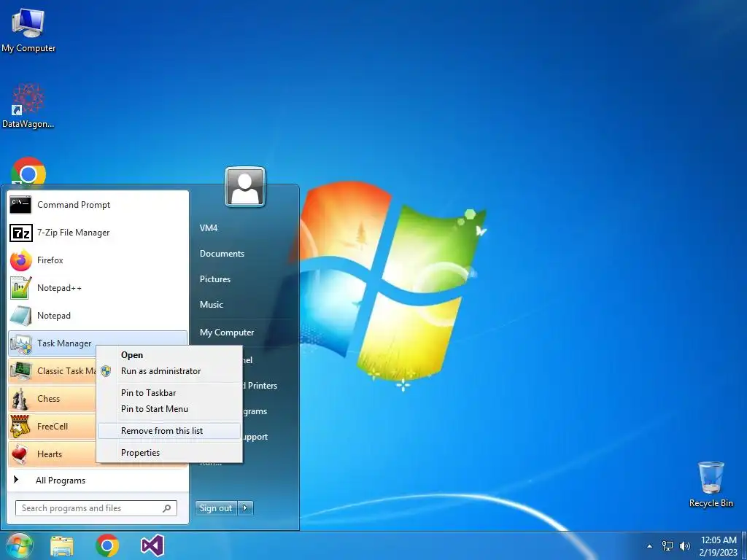Open Visual Studio from the taskbar
Image resolution: width=747 pixels, height=560 pixels.
[152, 545]
